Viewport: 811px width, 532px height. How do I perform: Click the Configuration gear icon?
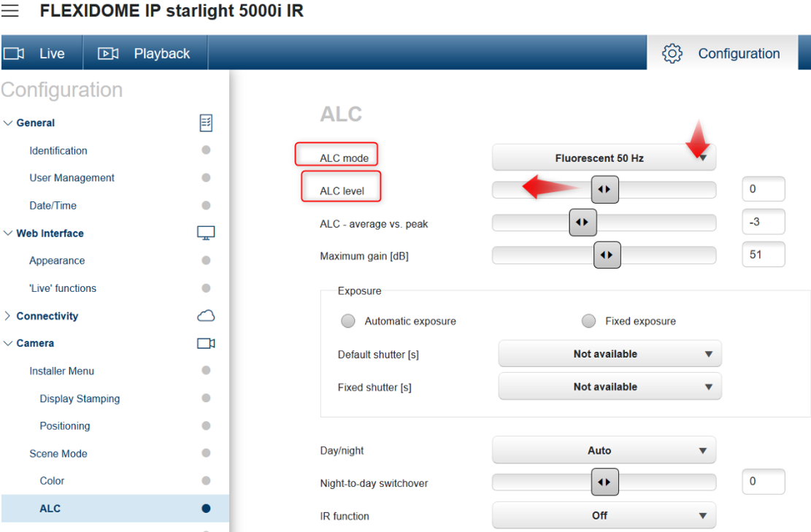tap(672, 53)
